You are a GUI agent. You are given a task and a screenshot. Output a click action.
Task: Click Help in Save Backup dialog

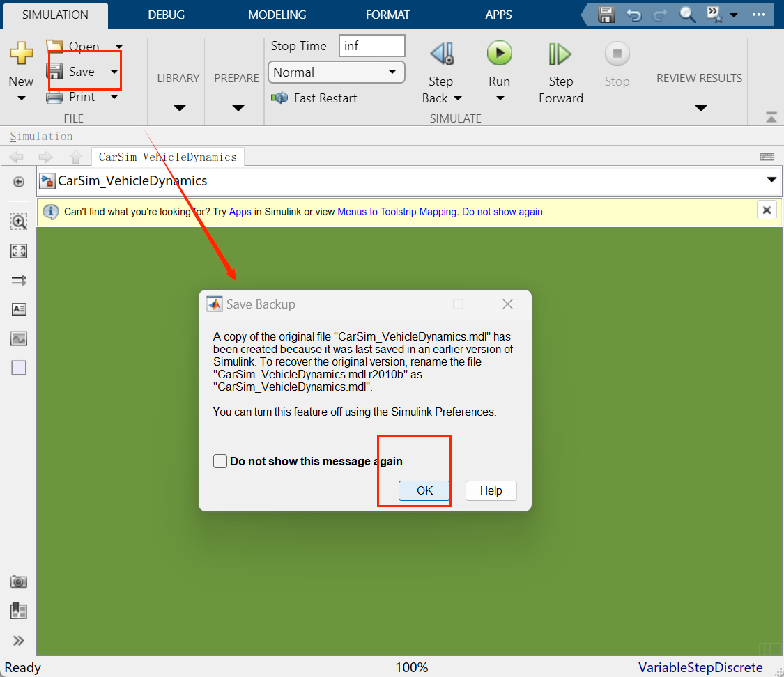tap(491, 490)
